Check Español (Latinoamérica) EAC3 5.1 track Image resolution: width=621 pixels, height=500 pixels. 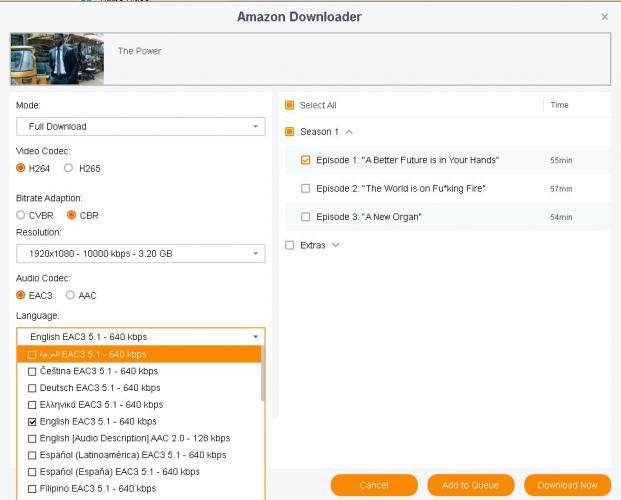tap(32, 455)
